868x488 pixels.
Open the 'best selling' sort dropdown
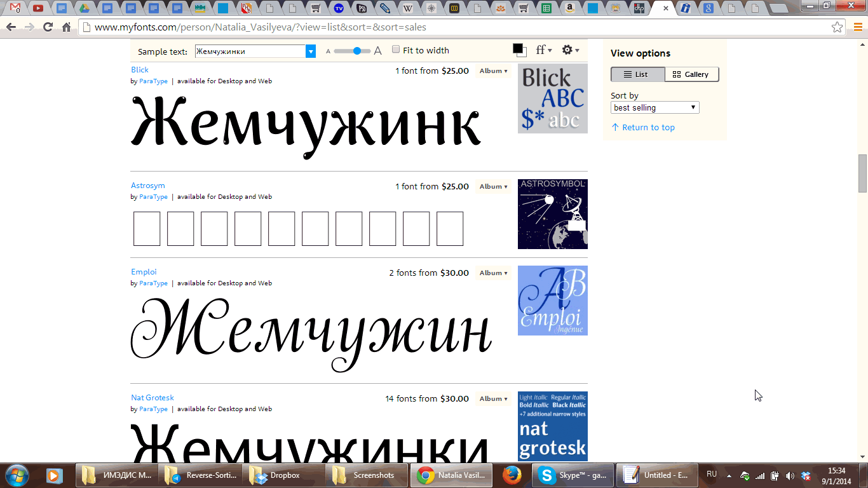coord(655,108)
